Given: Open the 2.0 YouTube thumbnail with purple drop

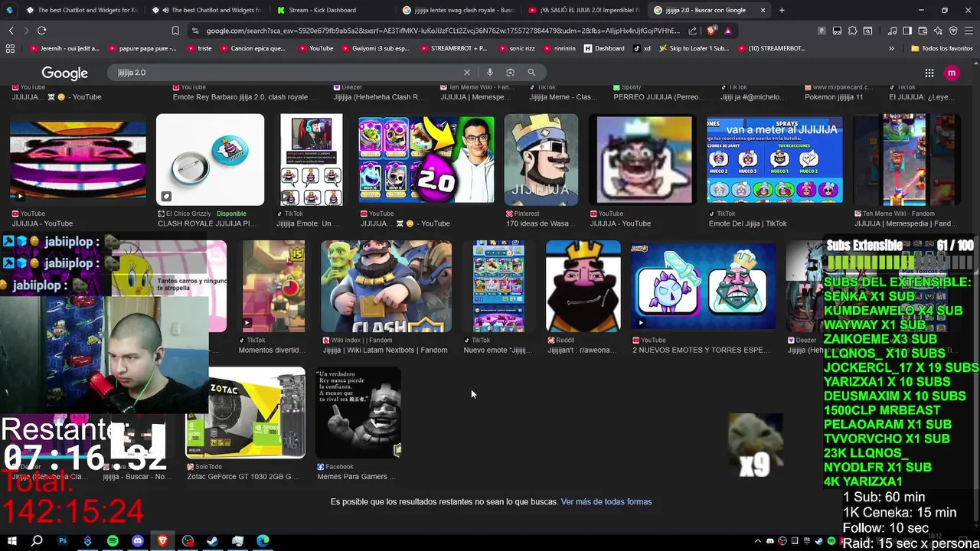Looking at the screenshot, I should point(426,160).
